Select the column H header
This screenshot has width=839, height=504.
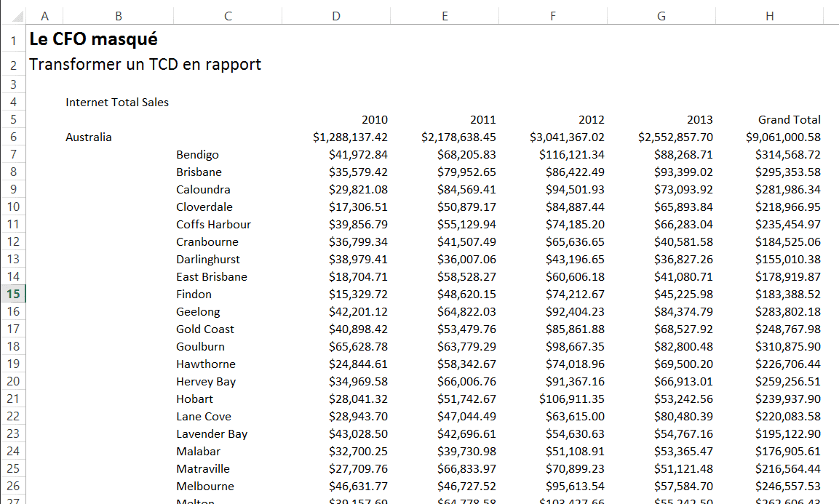770,16
